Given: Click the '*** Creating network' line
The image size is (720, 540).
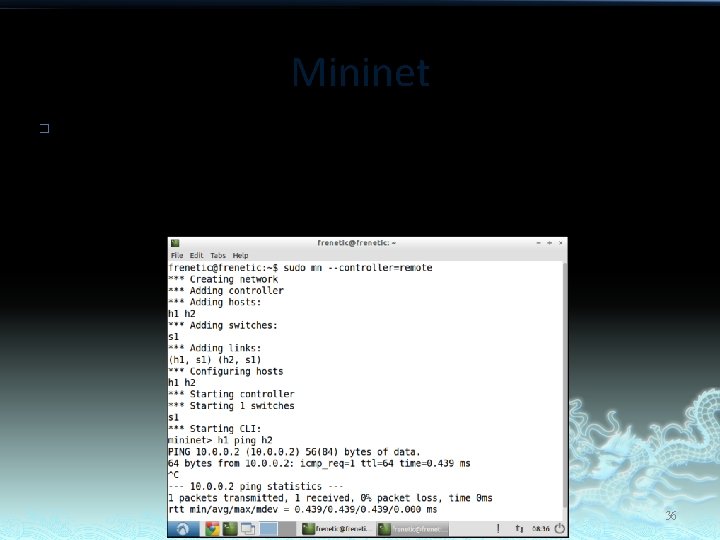Looking at the screenshot, I should [223, 279].
